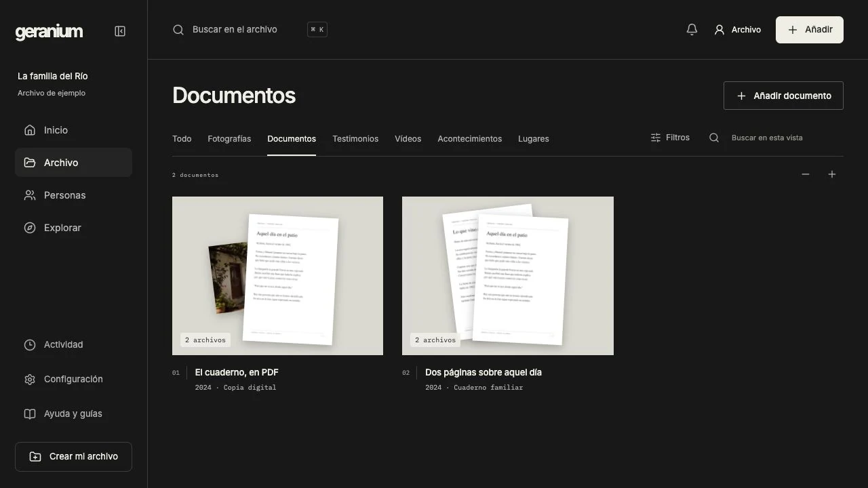This screenshot has height=488, width=868.
Task: Open the Archivo user account menu
Action: pyautogui.click(x=737, y=30)
